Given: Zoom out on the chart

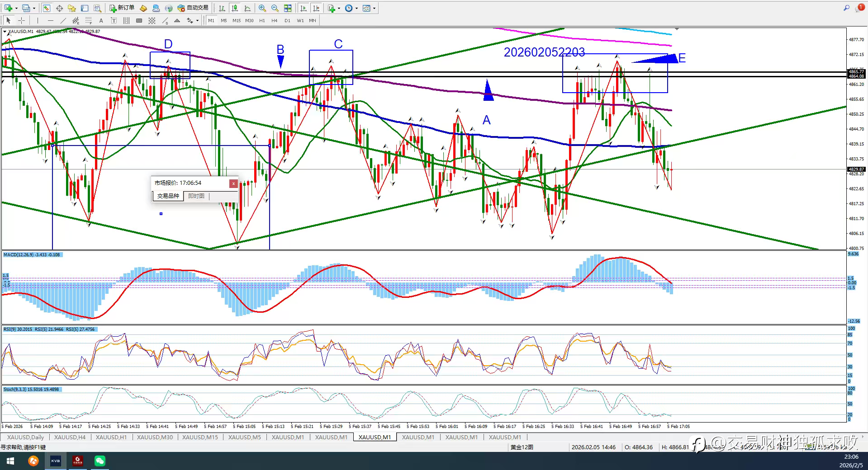Looking at the screenshot, I should (275, 8).
